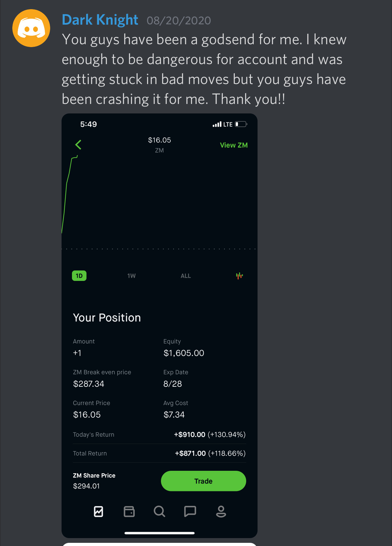The image size is (392, 546).
Task: Tap the green Trade button
Action: point(204,481)
